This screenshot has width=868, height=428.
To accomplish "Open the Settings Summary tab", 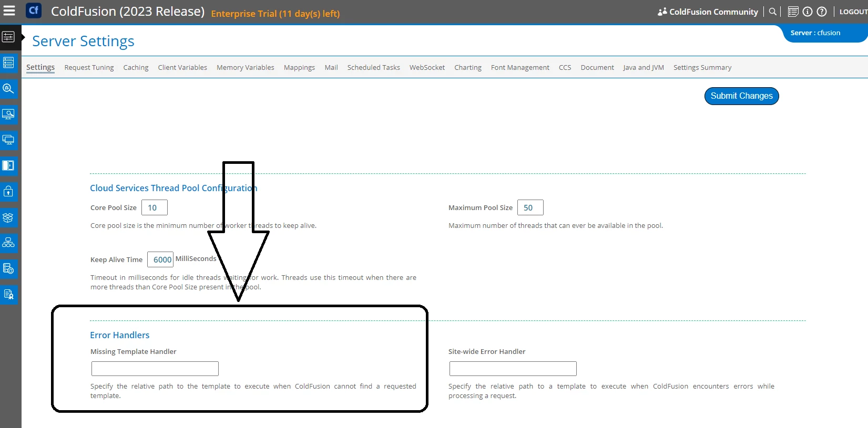I will [x=702, y=67].
